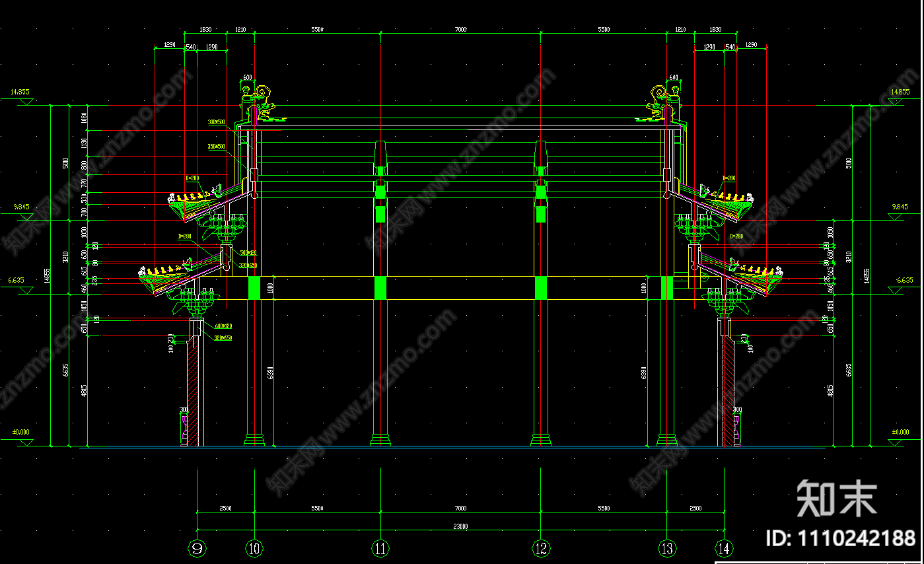Click the ±0.000 elevation label on right
The image size is (924, 564).
tap(901, 432)
